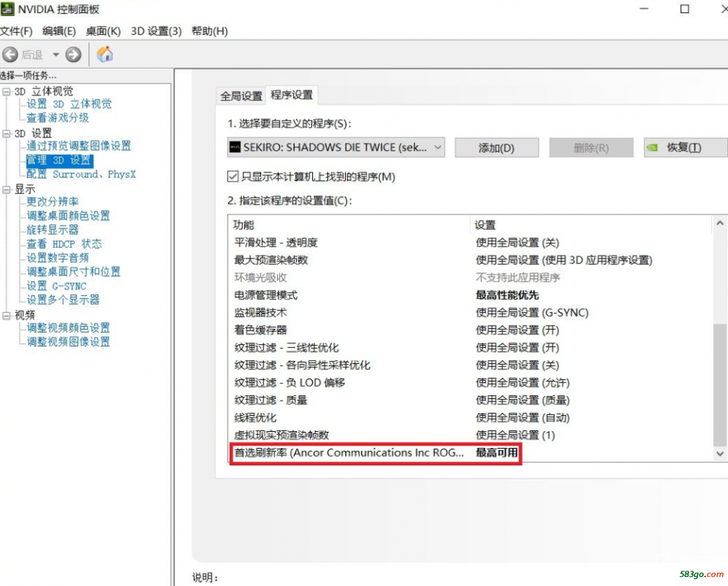Click the 恢复(T) button
The width and height of the screenshot is (728, 586).
point(686,148)
